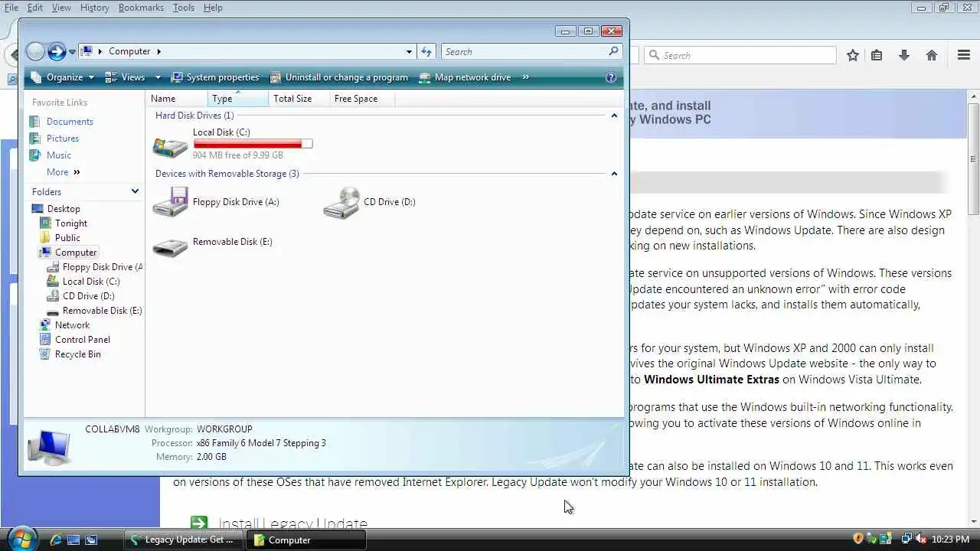Collapse Devices with Removable Storage group

(x=614, y=174)
